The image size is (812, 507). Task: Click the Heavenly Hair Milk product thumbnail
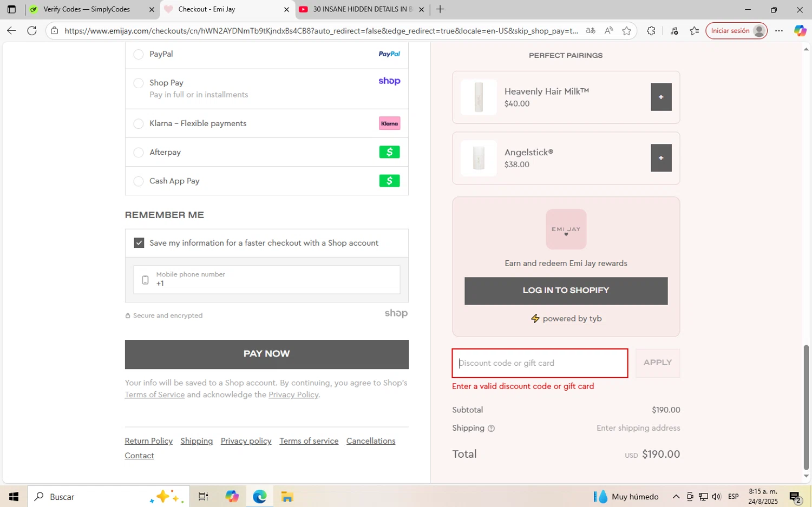point(479,97)
